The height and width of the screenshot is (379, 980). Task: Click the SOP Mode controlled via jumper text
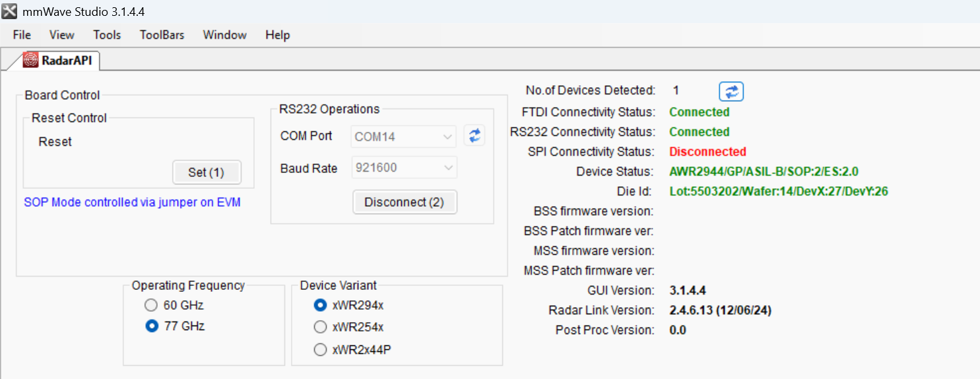point(132,202)
